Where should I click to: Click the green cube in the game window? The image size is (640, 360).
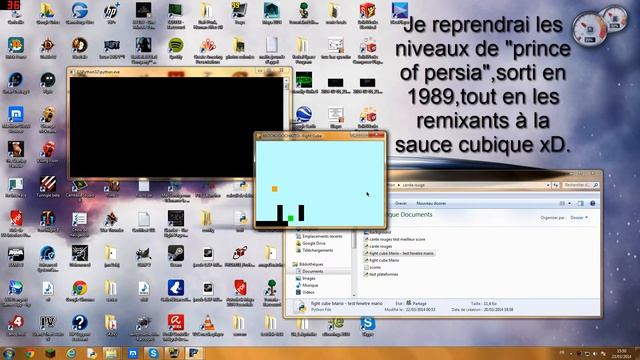pyautogui.click(x=291, y=218)
